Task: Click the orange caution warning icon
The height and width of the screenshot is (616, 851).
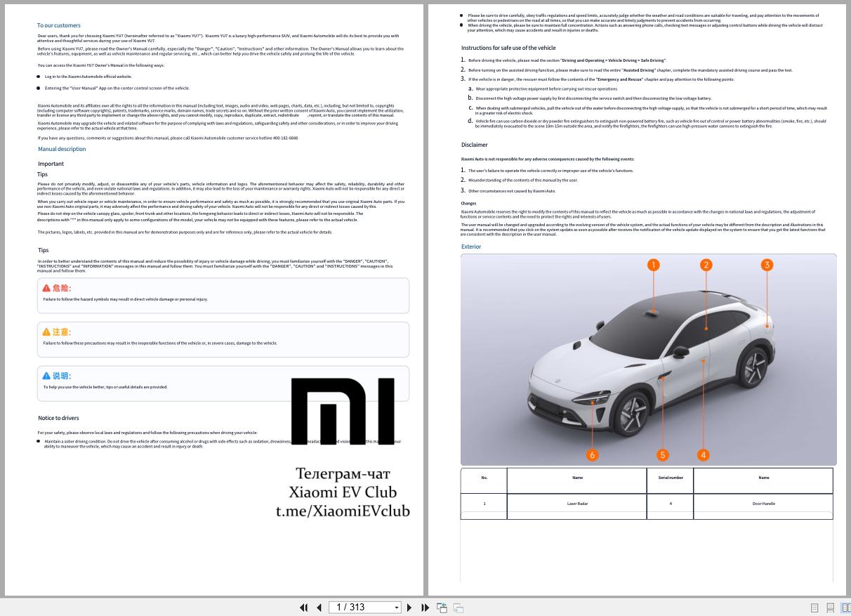Action: click(46, 332)
